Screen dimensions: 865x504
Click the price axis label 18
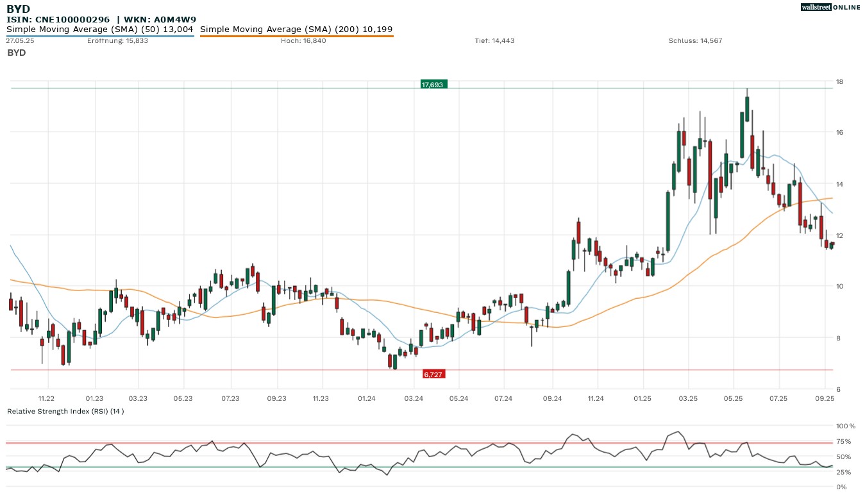(x=839, y=81)
